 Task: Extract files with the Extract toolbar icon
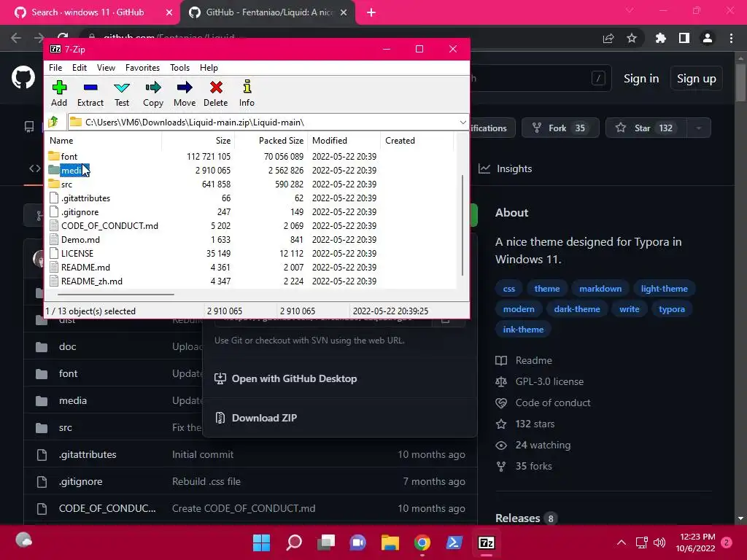pos(90,93)
